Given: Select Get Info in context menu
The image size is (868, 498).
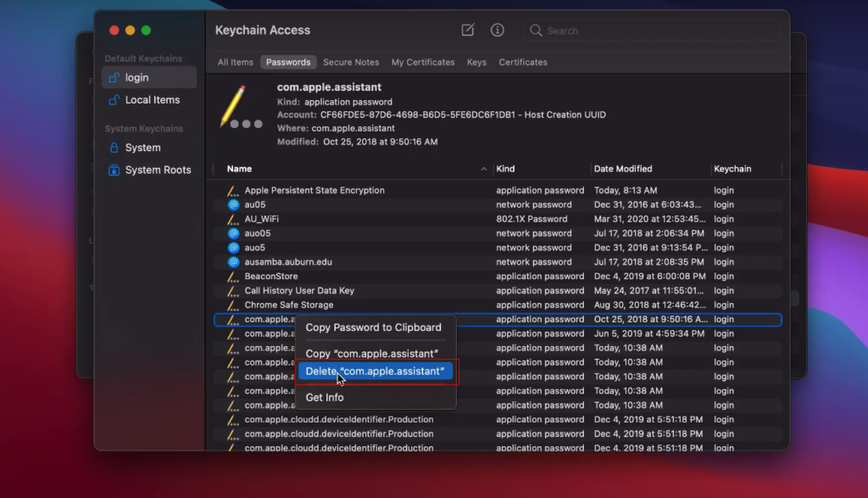Looking at the screenshot, I should coord(325,397).
